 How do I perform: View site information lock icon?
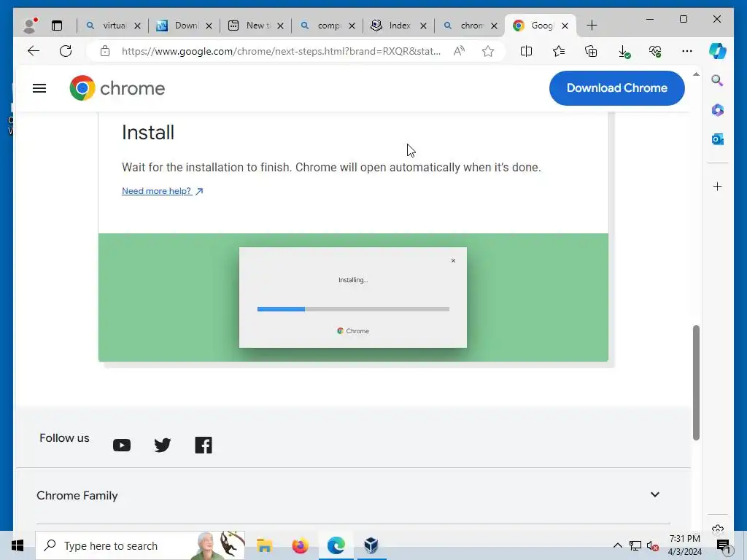[x=105, y=51]
